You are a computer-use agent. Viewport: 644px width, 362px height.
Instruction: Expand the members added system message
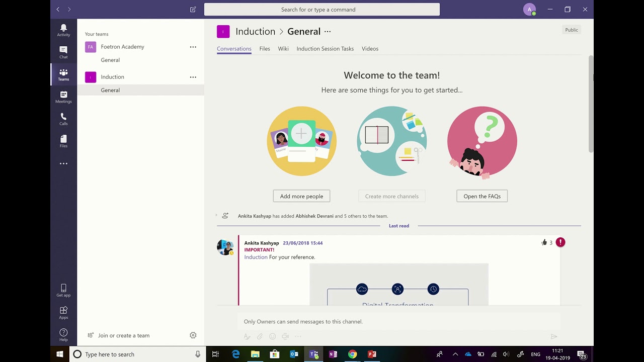click(x=216, y=215)
